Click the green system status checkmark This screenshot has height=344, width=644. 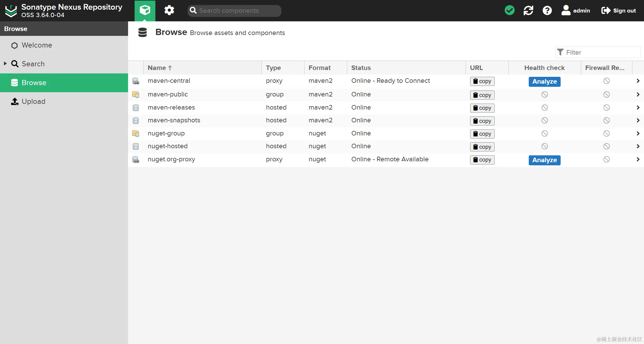(509, 11)
